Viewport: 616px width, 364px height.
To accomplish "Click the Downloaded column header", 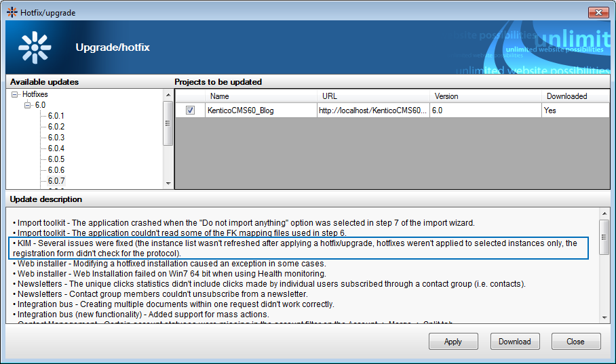I will (x=576, y=96).
